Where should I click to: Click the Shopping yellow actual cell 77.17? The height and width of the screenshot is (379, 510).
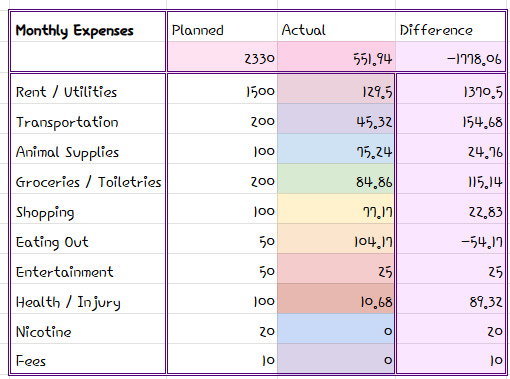[336, 209]
